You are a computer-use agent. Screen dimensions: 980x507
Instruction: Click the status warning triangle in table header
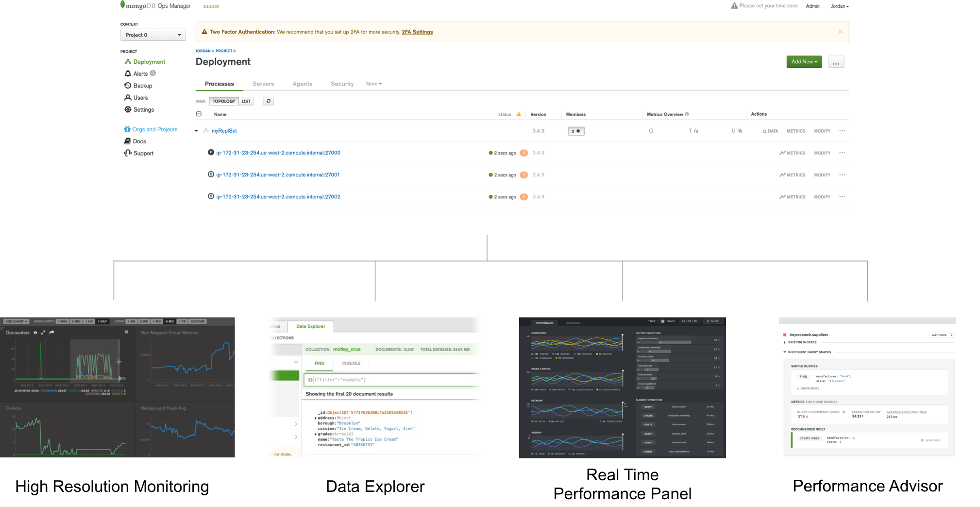[519, 114]
